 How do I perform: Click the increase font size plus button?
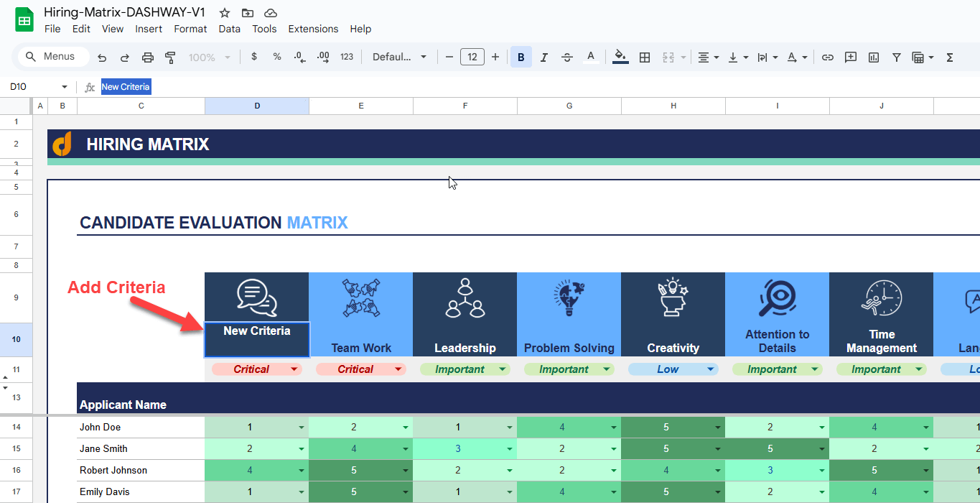[x=495, y=57]
